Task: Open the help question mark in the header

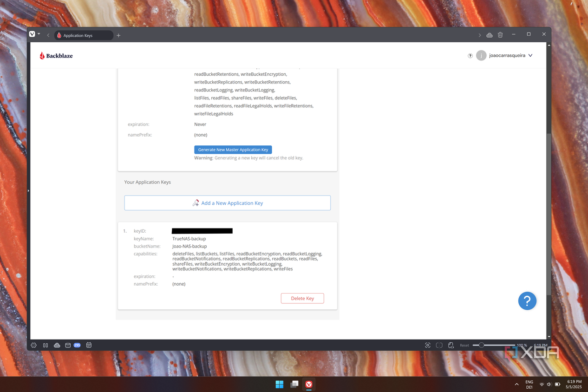Action: tap(470, 56)
